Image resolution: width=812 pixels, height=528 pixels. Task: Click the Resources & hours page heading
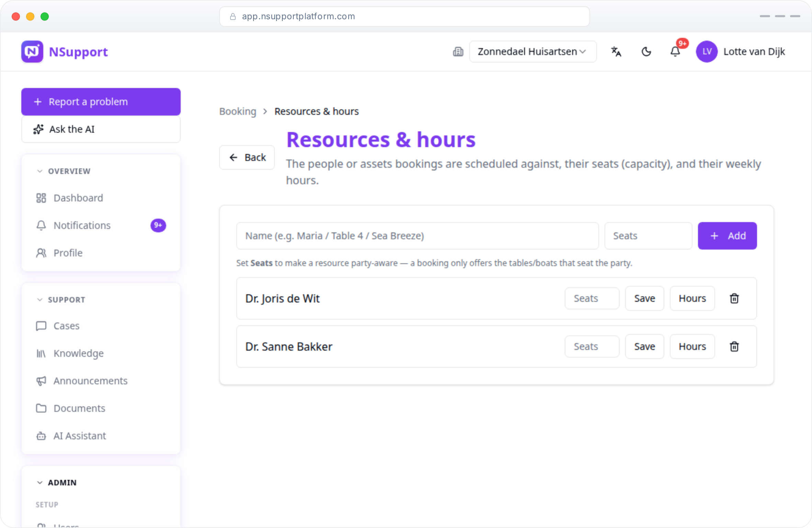[381, 140]
